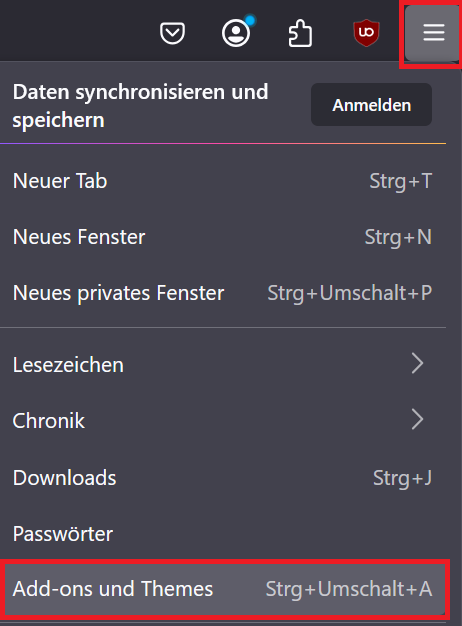Choose Neuer Tab from the menu
462x626 pixels.
tap(223, 181)
